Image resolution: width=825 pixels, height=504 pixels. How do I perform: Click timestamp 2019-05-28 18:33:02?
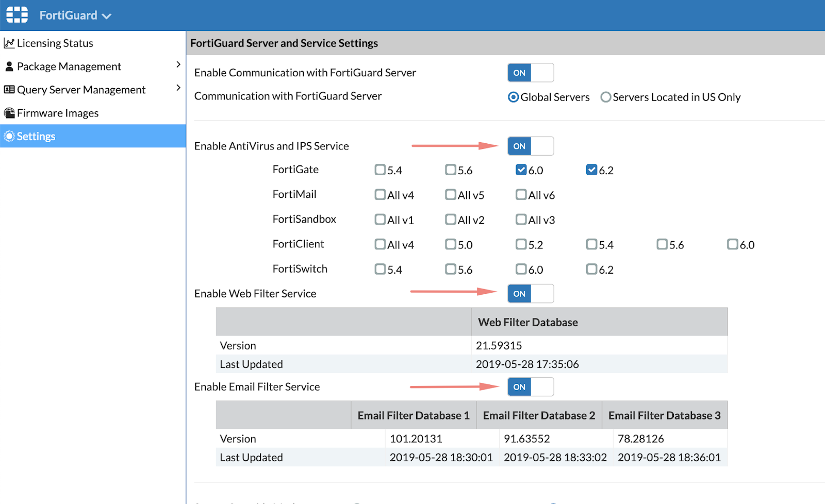555,458
